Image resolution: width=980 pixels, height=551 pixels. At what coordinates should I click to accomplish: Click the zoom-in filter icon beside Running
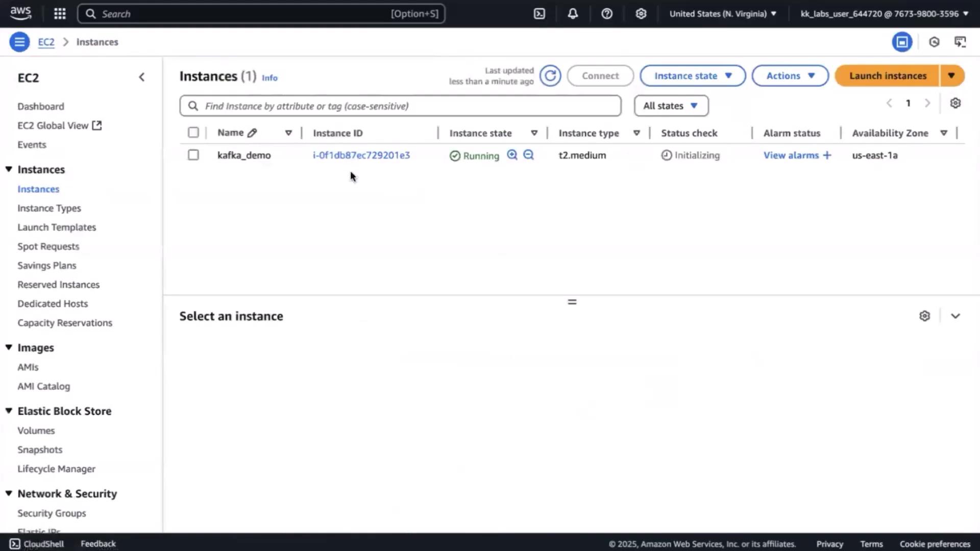512,155
